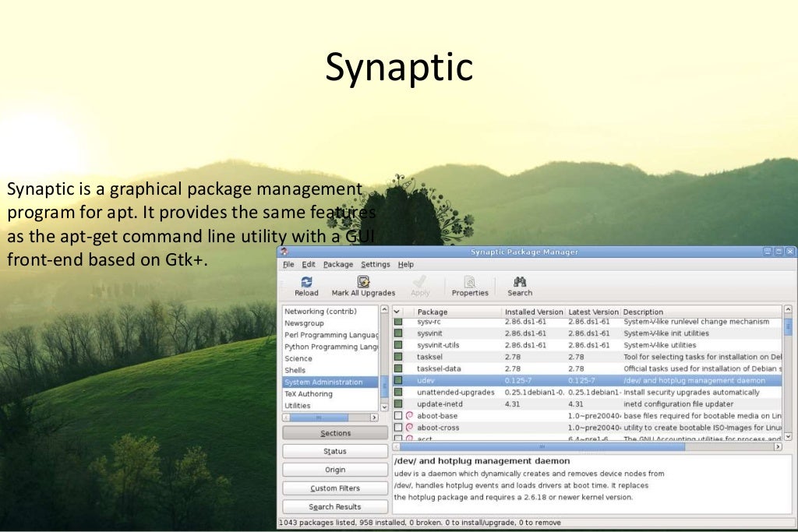Open the Properties toolbar icon
798x532 pixels.
pyautogui.click(x=470, y=282)
